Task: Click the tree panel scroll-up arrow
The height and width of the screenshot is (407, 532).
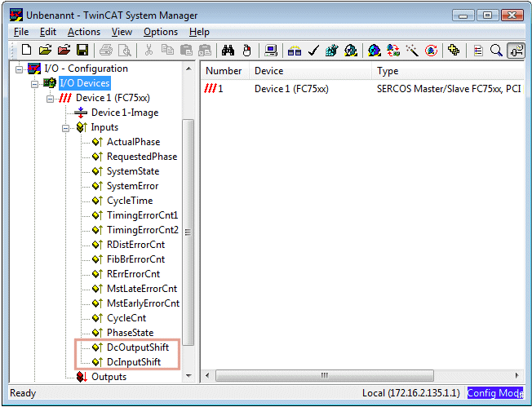Action: (x=188, y=69)
